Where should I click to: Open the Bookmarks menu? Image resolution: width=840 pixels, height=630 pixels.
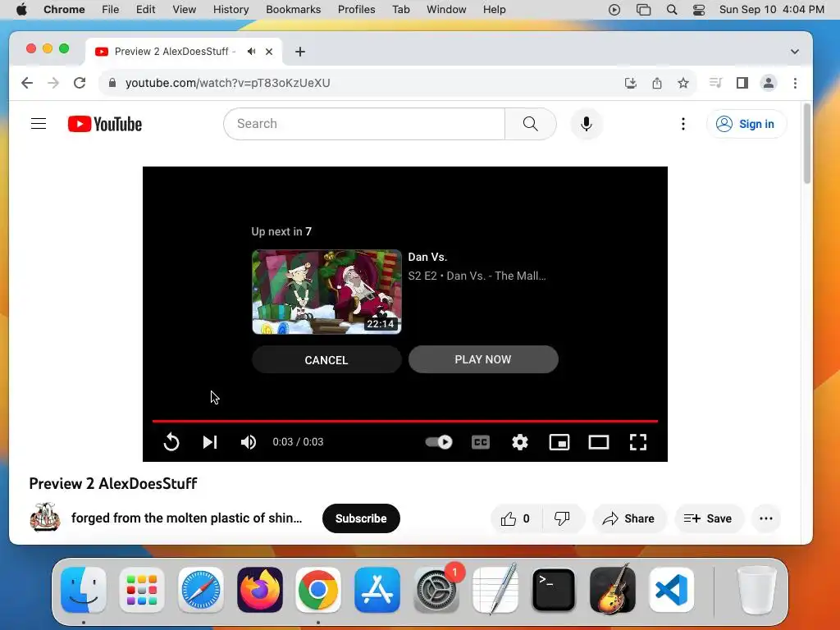point(293,10)
